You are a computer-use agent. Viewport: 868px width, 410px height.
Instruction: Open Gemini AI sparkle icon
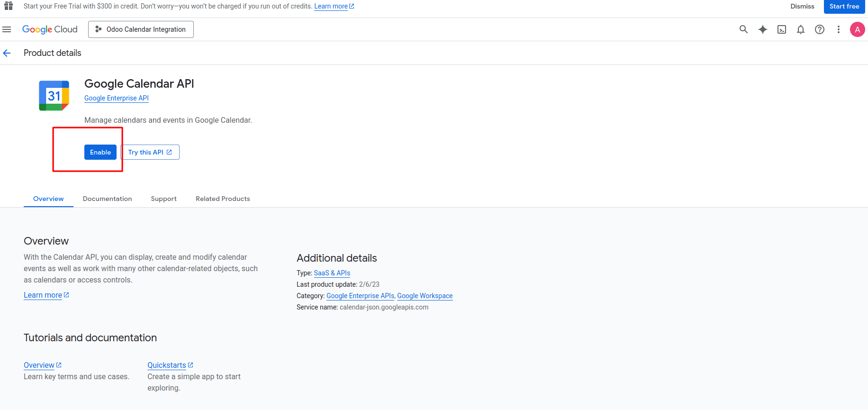click(x=762, y=29)
